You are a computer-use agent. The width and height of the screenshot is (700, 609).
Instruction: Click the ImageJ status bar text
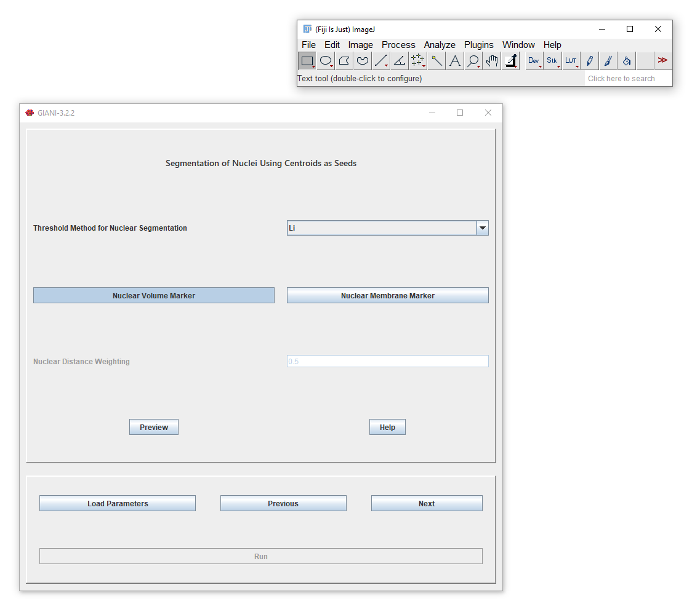tap(360, 79)
